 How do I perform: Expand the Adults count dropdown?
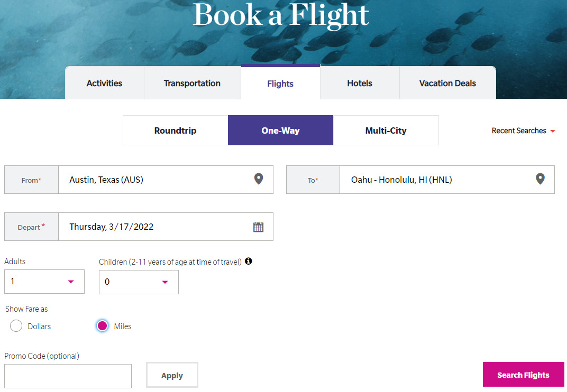click(x=44, y=282)
